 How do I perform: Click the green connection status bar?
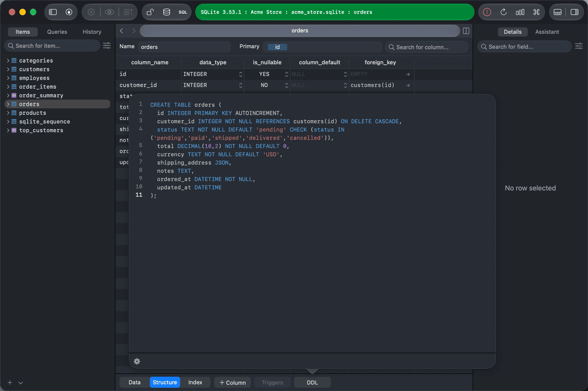pyautogui.click(x=335, y=12)
